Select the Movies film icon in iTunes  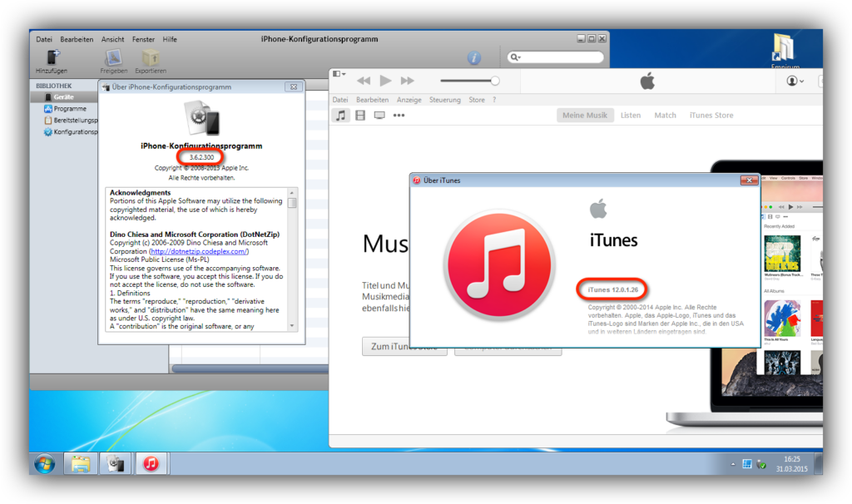point(360,115)
